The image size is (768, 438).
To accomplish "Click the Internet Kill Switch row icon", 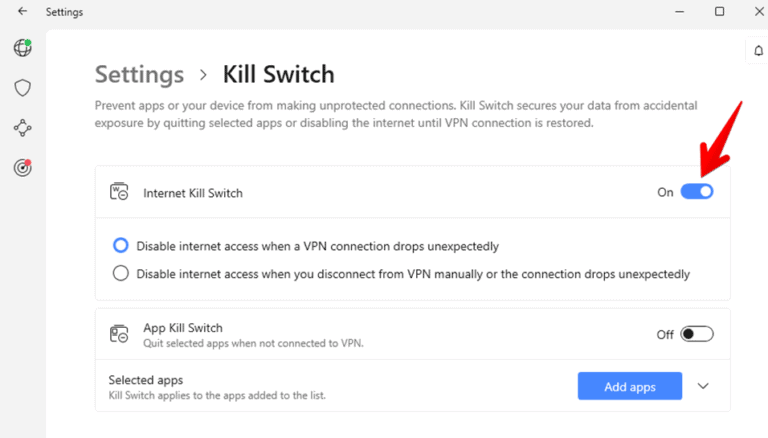I will [119, 192].
